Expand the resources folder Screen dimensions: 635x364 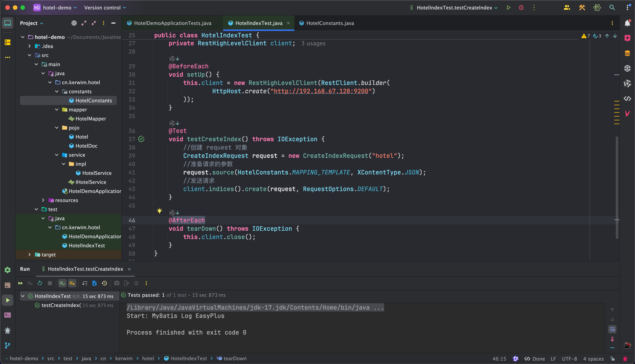[x=43, y=200]
